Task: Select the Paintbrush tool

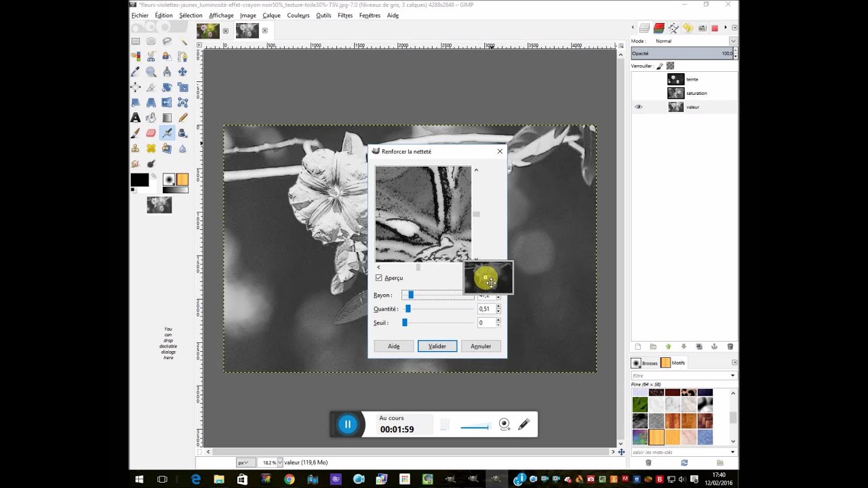Action: [136, 133]
